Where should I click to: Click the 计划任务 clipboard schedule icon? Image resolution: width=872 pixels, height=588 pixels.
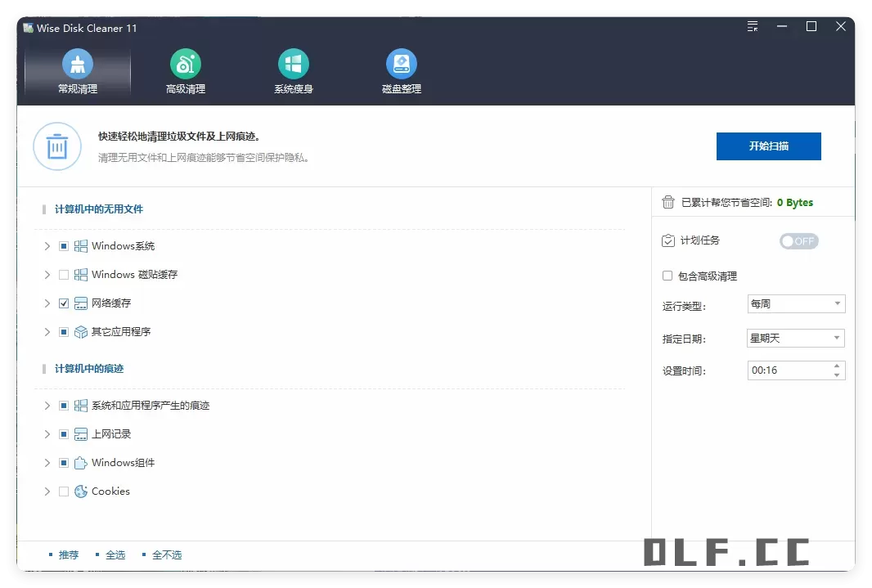668,240
